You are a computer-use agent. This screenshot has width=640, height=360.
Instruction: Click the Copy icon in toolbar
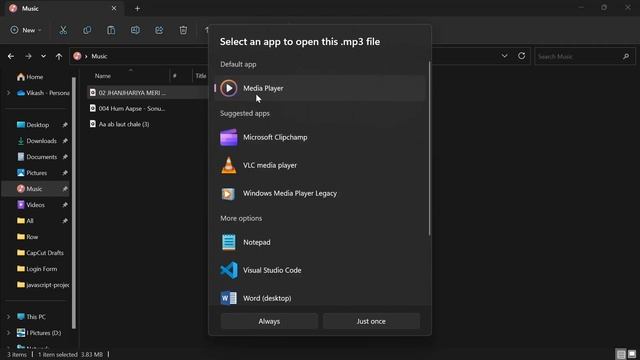pyautogui.click(x=87, y=30)
